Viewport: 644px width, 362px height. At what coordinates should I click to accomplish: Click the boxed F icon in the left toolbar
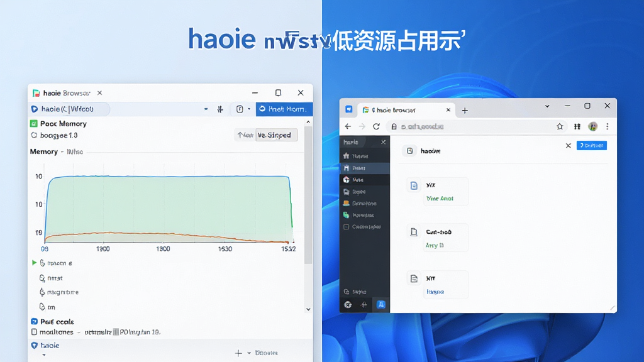coord(240,109)
